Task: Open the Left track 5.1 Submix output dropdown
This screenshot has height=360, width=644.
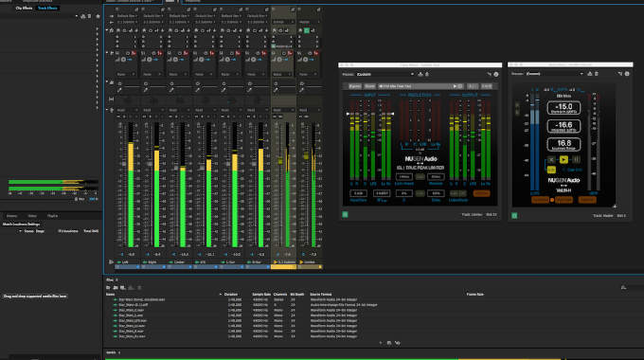Action: pos(127,22)
